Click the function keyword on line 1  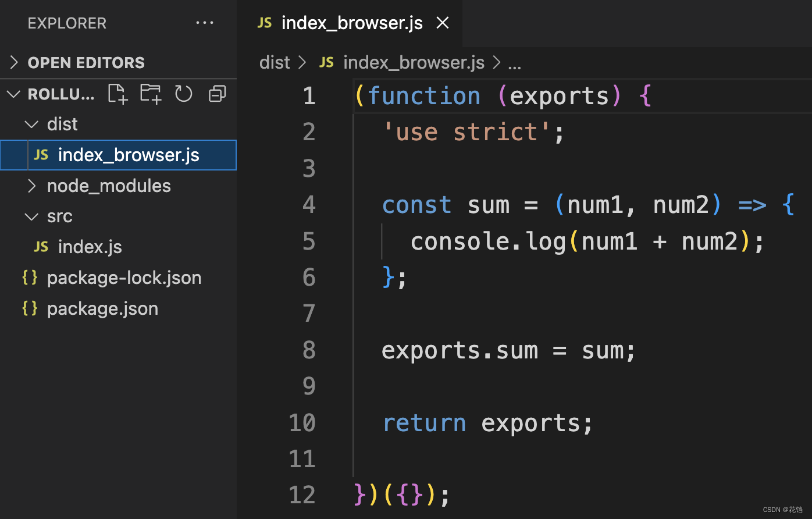[424, 96]
